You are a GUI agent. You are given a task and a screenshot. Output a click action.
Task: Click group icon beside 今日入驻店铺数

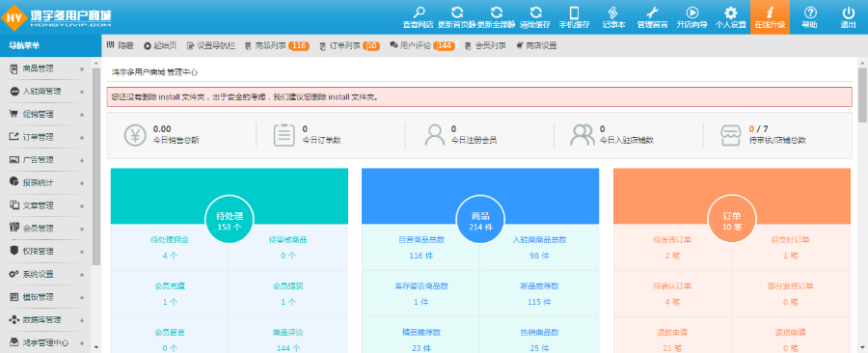coord(583,136)
